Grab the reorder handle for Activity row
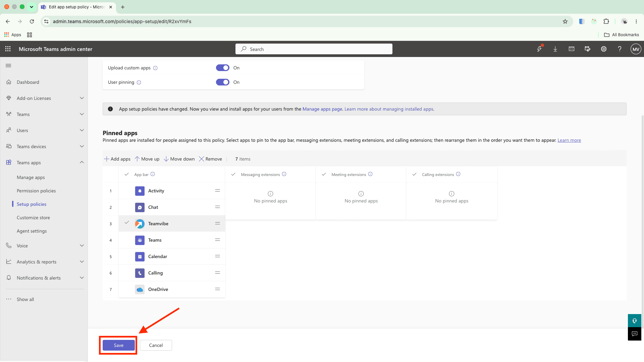Screen dimensions: 644x362 [218, 190]
